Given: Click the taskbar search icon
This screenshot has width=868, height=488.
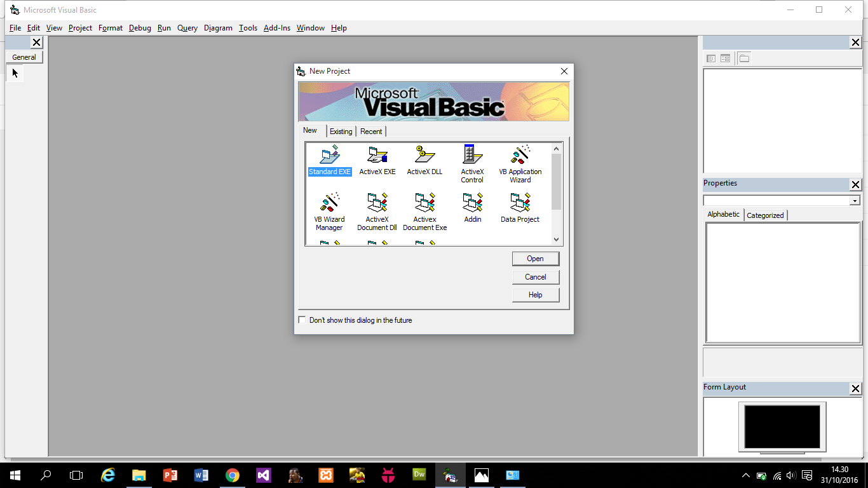Looking at the screenshot, I should coord(46,475).
